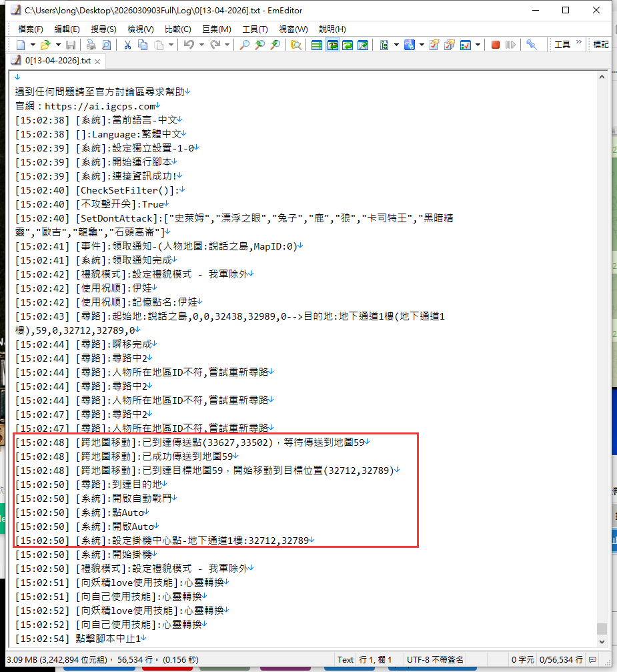Click the 標記 toolbar label

click(601, 45)
